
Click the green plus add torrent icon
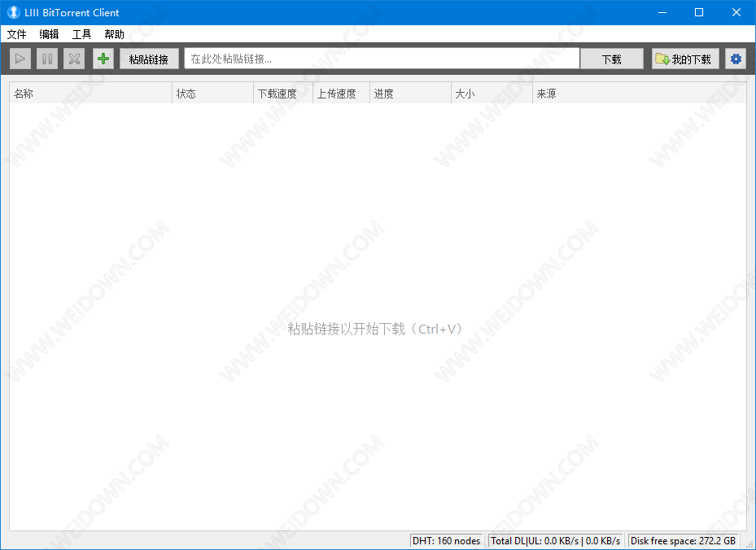(x=103, y=59)
